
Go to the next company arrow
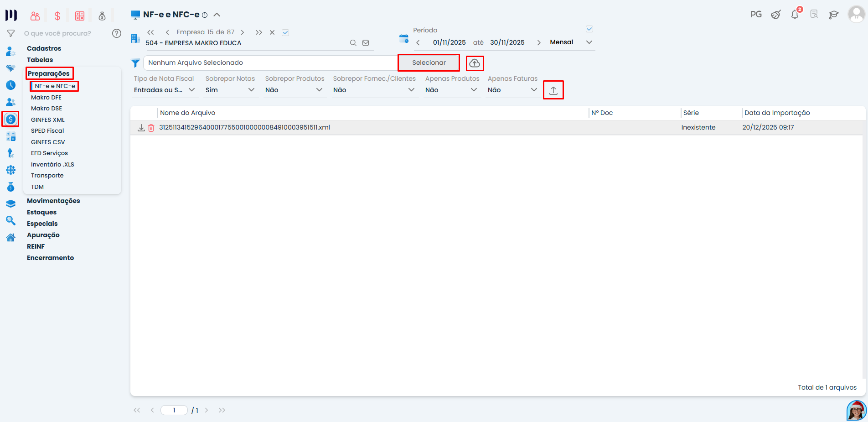(243, 32)
